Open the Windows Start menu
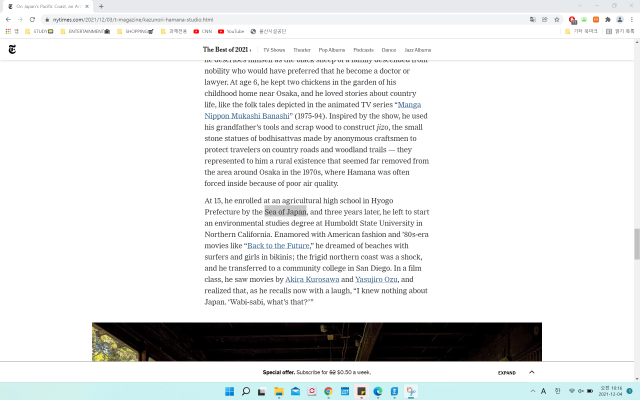The width and height of the screenshot is (640, 400). [230, 390]
